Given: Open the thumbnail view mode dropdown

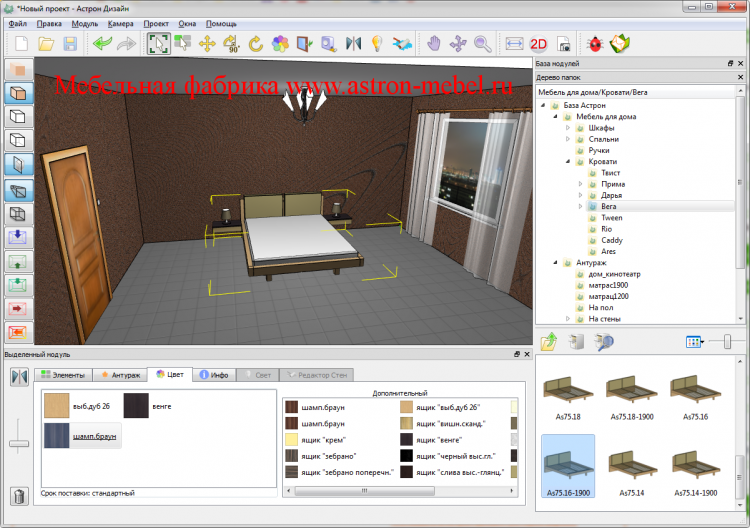Looking at the screenshot, I should tap(695, 341).
